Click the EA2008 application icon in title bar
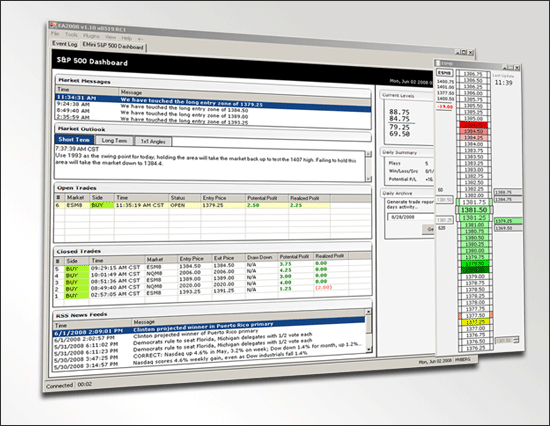This screenshot has width=550, height=426. pyautogui.click(x=53, y=25)
